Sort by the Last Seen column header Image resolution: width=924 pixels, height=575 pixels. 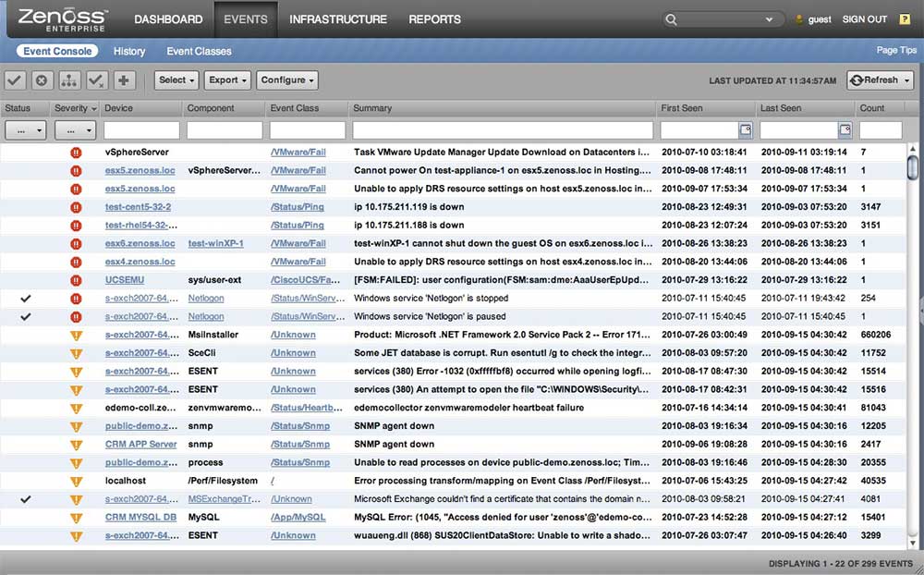(805, 108)
